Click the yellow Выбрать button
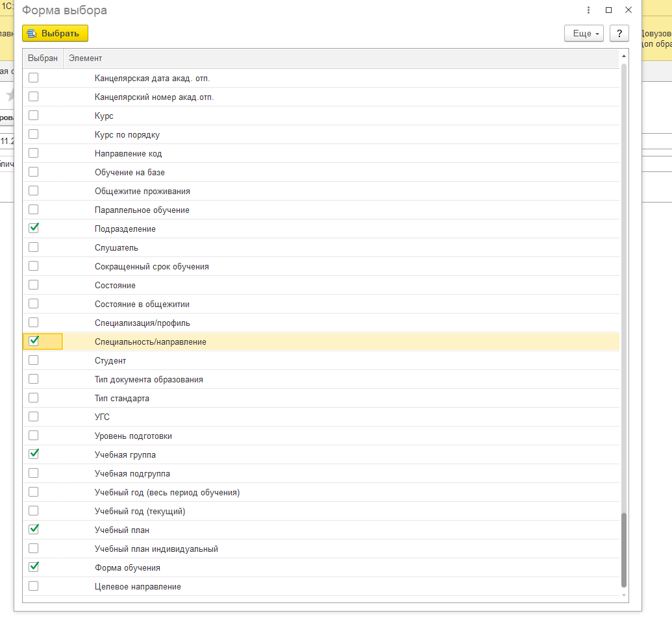The width and height of the screenshot is (672, 620). point(55,33)
